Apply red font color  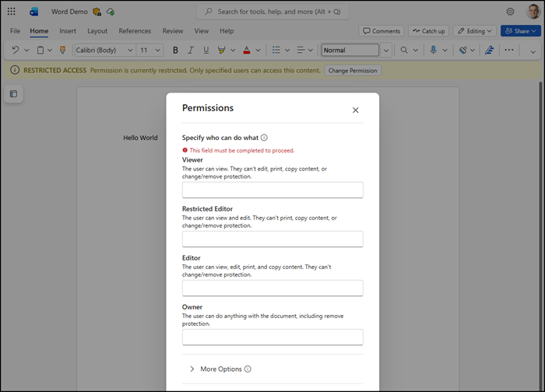pyautogui.click(x=247, y=50)
